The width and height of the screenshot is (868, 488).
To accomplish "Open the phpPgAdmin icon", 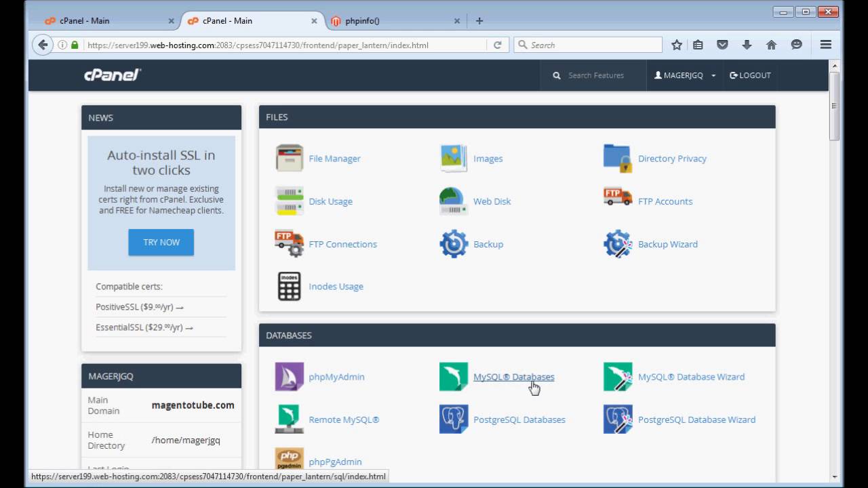I will pyautogui.click(x=290, y=459).
